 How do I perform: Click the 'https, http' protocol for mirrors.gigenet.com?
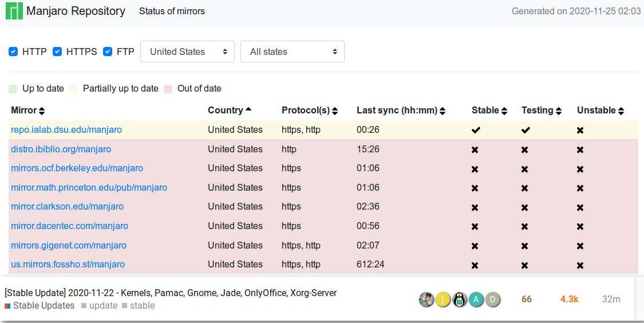[x=301, y=245]
